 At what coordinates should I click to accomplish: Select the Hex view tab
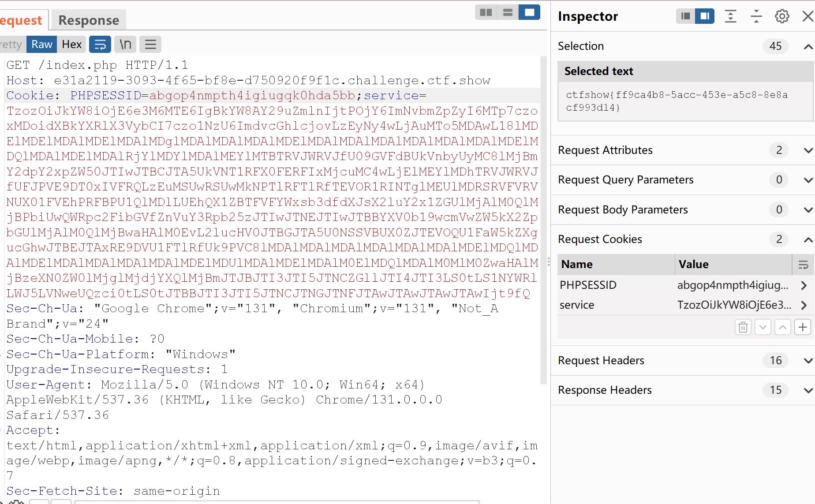point(72,45)
